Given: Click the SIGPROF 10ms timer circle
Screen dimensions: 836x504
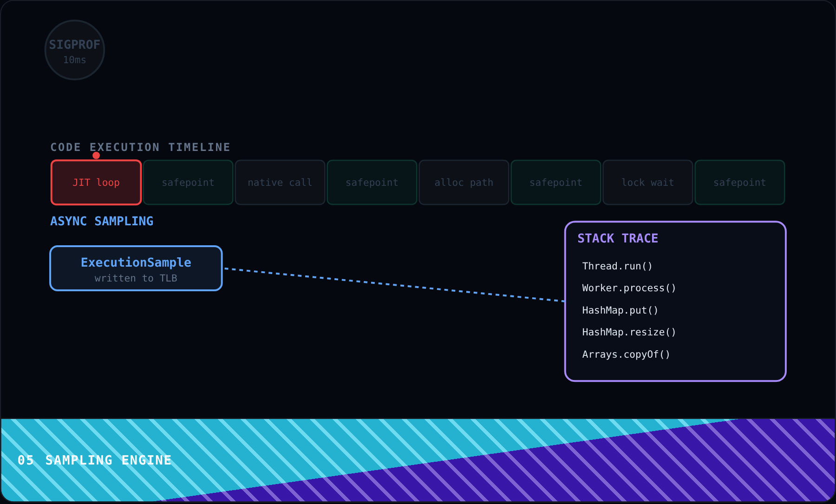Looking at the screenshot, I should point(75,50).
